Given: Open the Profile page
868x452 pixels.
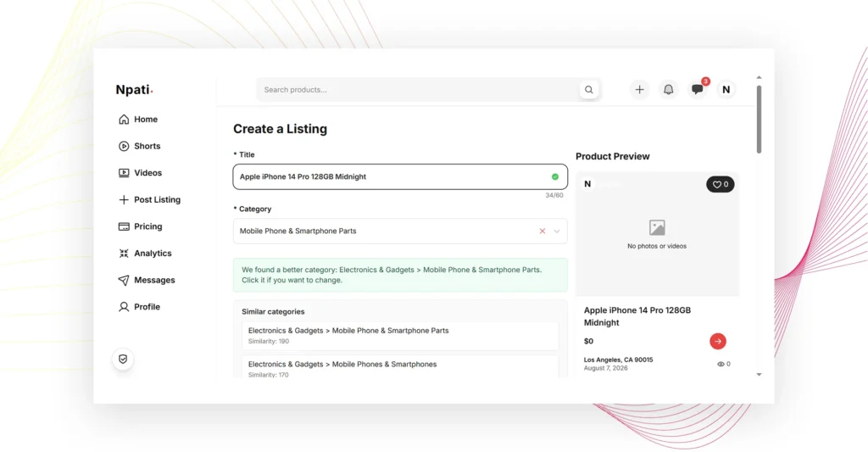Looking at the screenshot, I should [139, 307].
